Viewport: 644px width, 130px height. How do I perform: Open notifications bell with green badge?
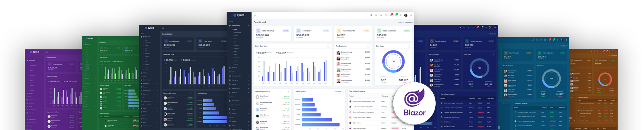[396, 15]
